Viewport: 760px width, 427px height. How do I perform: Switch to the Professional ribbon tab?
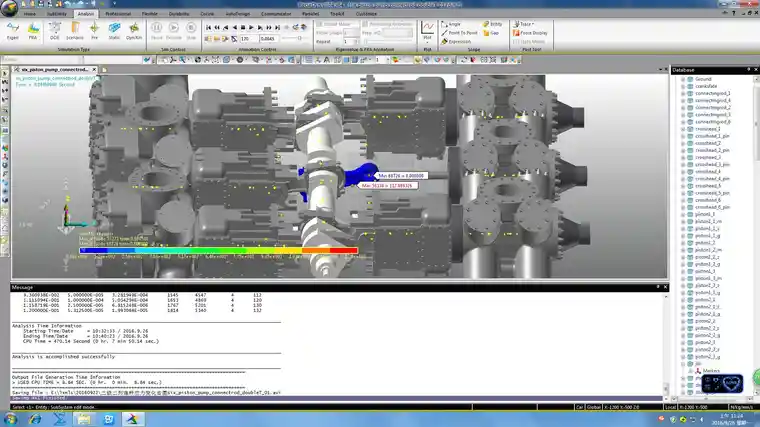[118, 14]
